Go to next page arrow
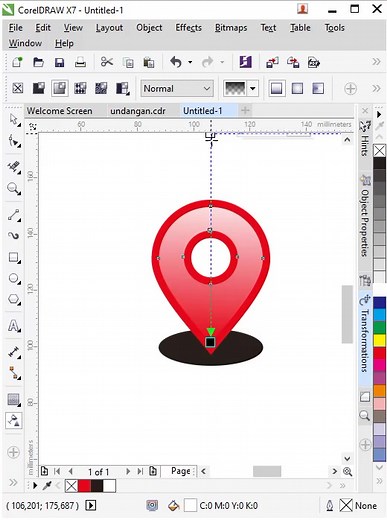387x520 pixels. [x=128, y=471]
